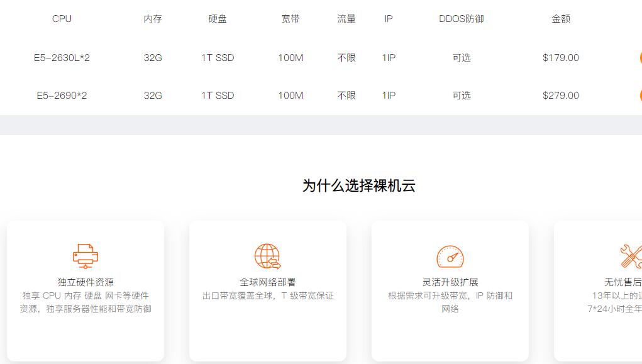Select 可选 DDOS protection for the E5-2690*2 plan
Screen dimensions: 642x364
click(462, 96)
